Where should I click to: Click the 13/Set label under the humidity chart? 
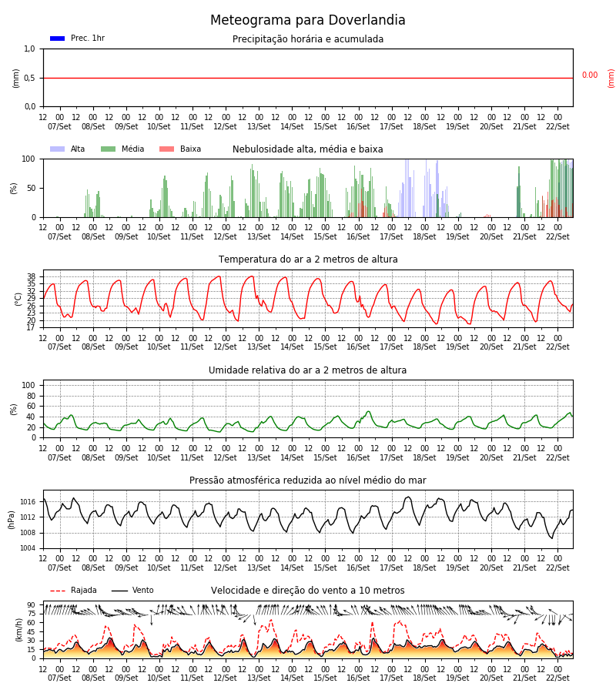click(x=259, y=457)
